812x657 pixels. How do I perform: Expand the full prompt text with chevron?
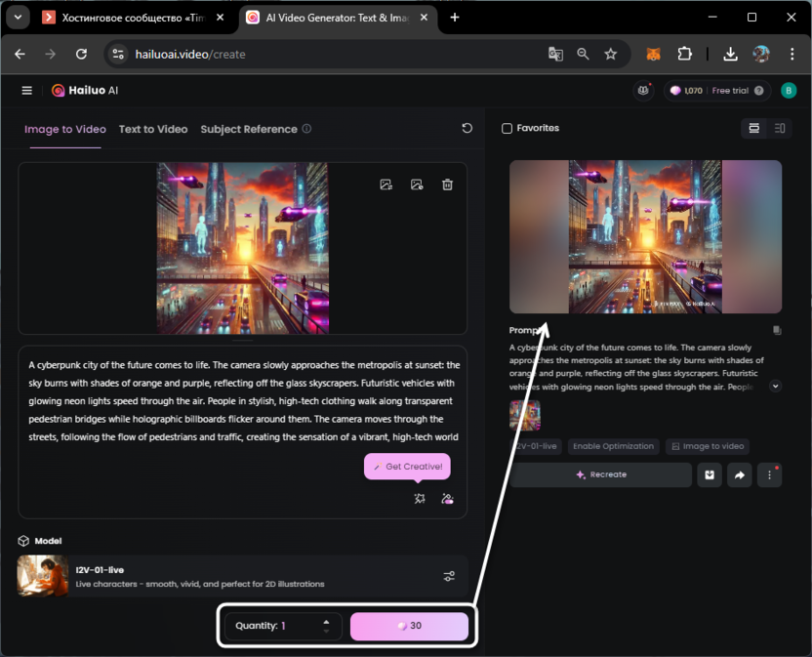pyautogui.click(x=775, y=387)
